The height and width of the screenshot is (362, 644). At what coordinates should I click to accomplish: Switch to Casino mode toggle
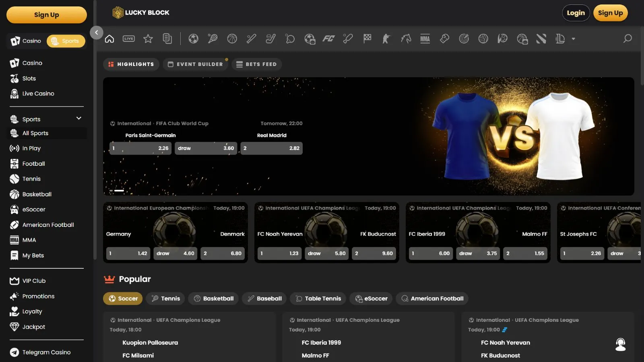[27, 41]
